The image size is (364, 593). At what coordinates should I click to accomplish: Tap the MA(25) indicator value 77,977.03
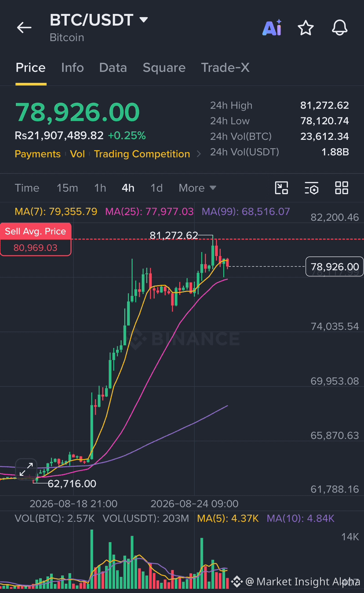click(149, 211)
